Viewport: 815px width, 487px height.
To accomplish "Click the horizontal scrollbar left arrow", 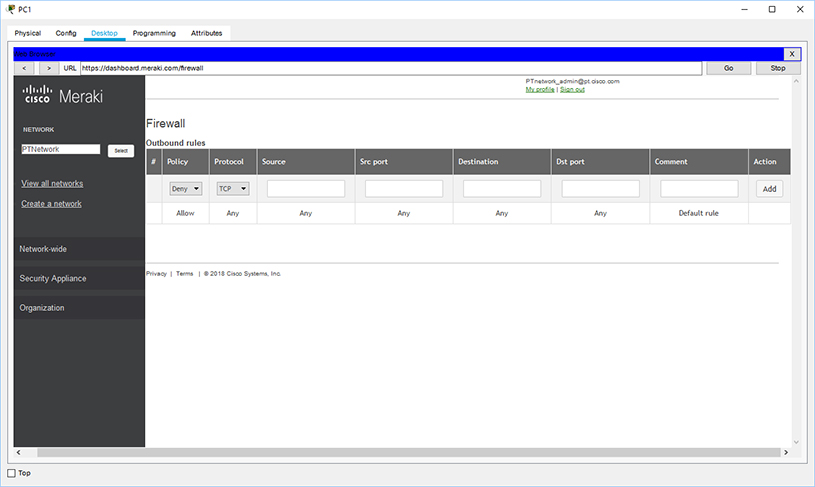I will coord(19,452).
